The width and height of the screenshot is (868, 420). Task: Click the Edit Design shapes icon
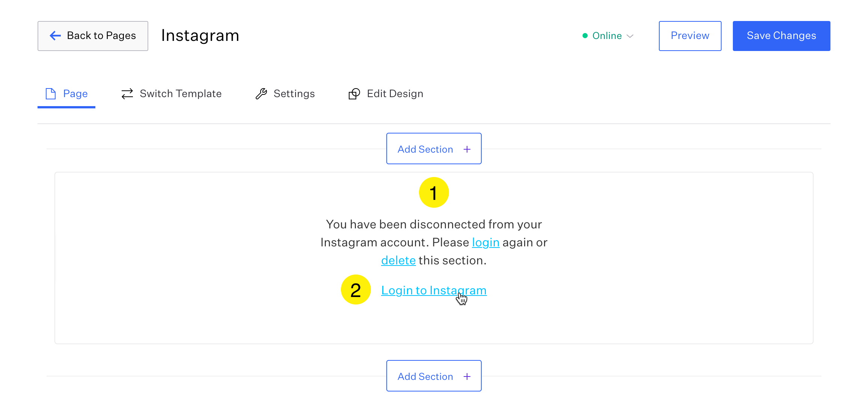click(x=354, y=94)
